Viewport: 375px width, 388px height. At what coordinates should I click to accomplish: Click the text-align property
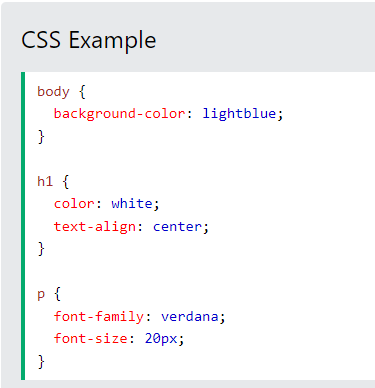(x=95, y=227)
